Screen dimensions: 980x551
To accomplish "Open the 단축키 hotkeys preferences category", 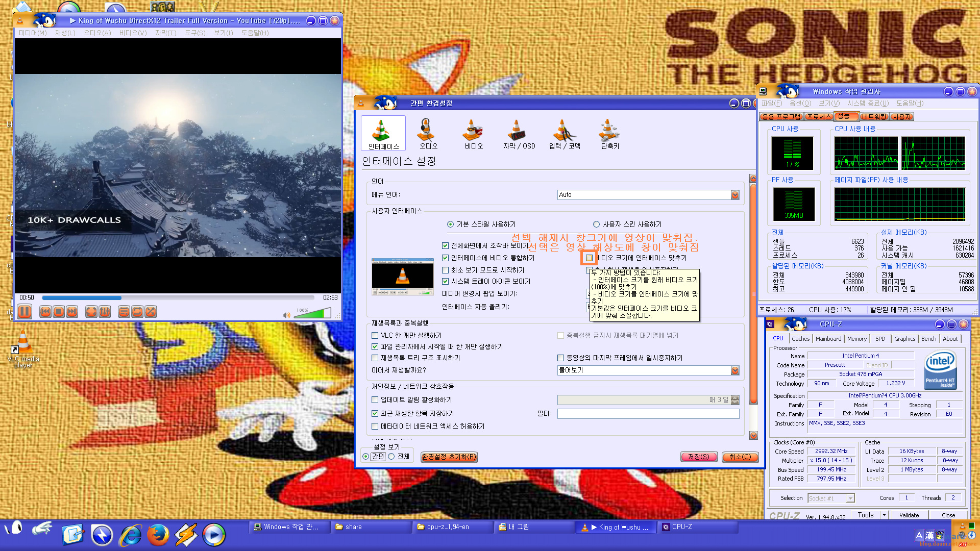I will pos(609,134).
